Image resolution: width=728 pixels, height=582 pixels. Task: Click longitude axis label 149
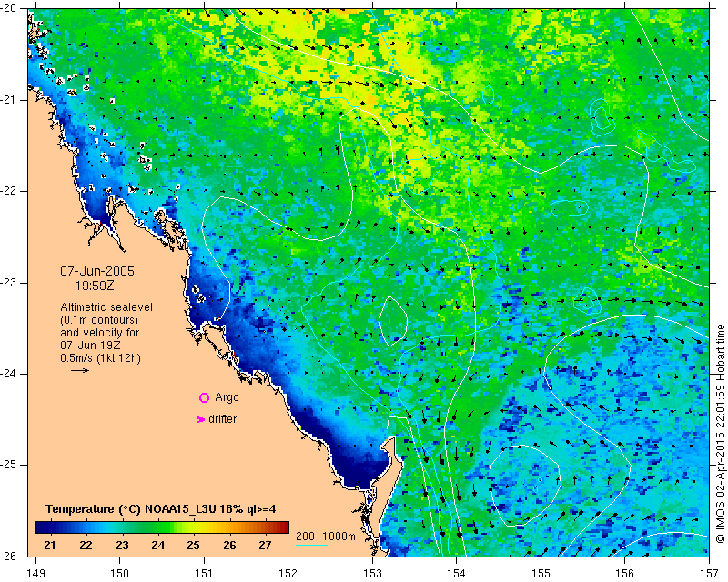pyautogui.click(x=36, y=574)
